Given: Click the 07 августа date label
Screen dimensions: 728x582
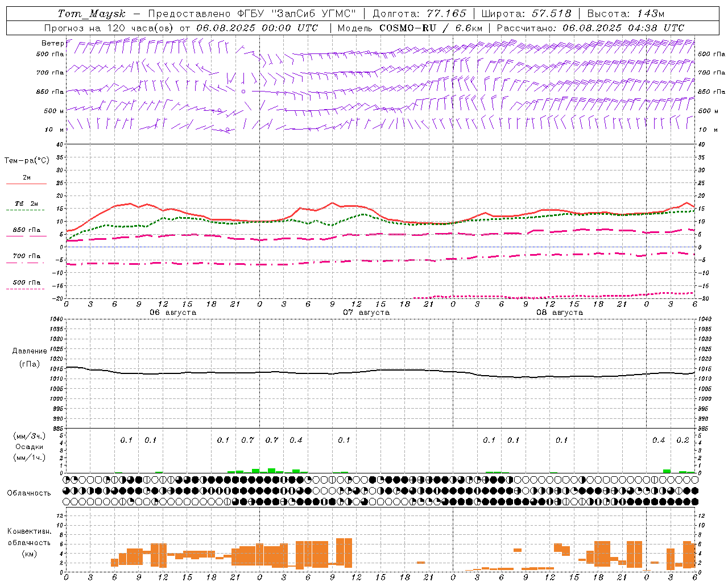Looking at the screenshot, I should coord(366,312).
